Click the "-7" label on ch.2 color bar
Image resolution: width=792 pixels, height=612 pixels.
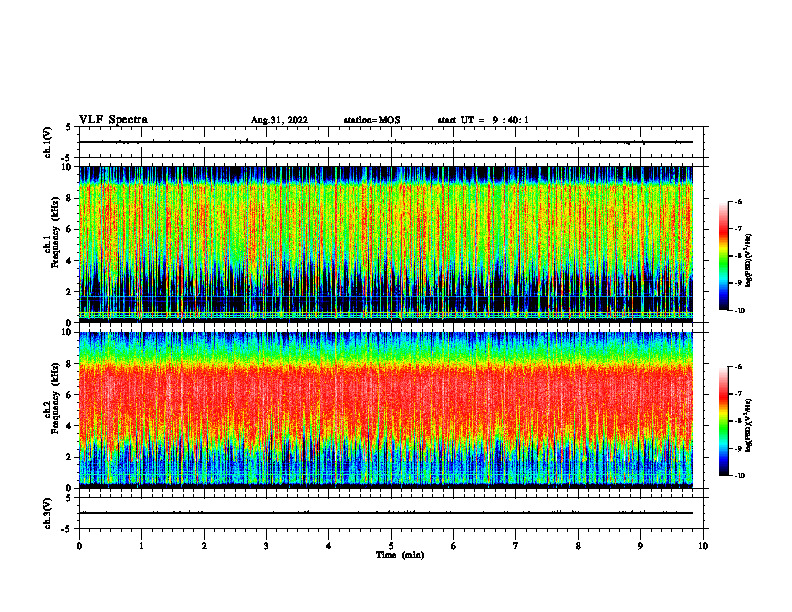pyautogui.click(x=738, y=394)
